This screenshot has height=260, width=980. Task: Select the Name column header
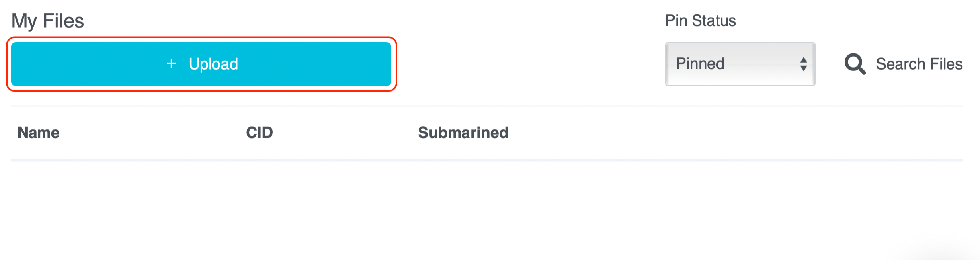point(38,133)
